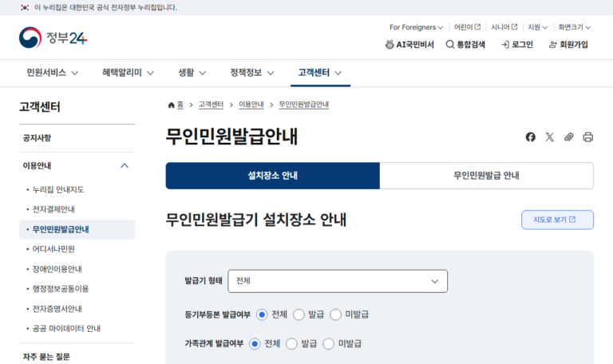Image resolution: width=613 pixels, height=364 pixels.
Task: Open 통합검색 search
Action: (465, 45)
